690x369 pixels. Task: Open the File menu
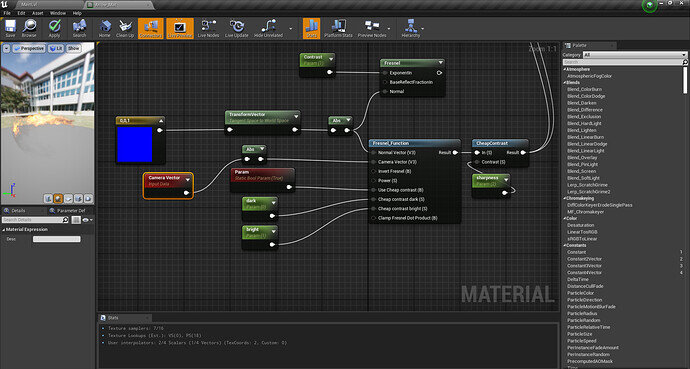[7, 13]
